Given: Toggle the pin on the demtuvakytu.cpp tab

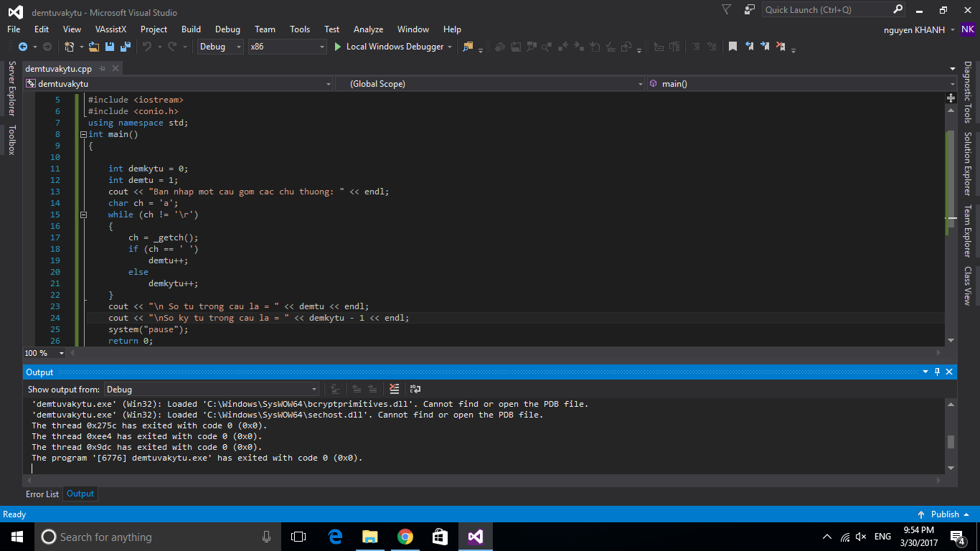Looking at the screenshot, I should pyautogui.click(x=103, y=69).
